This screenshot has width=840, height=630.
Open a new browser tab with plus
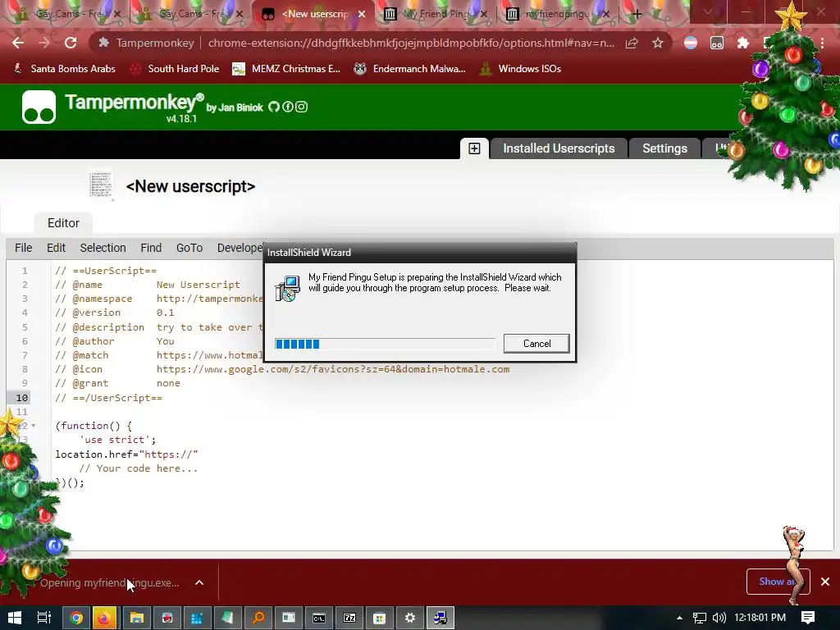[637, 14]
